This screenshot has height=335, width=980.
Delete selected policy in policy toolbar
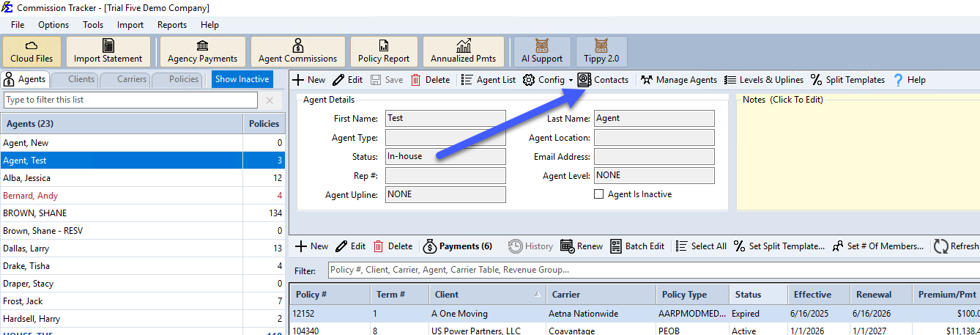point(393,246)
